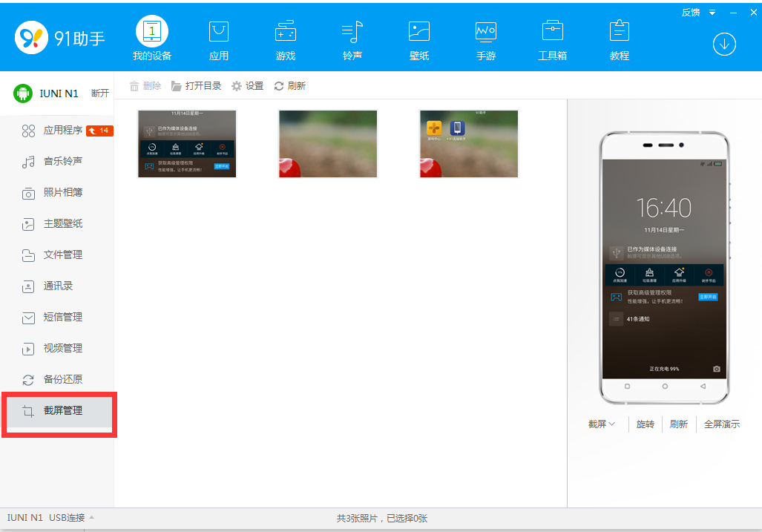762x532 pixels.
Task: Click the 91助手 logo
Action: (x=60, y=37)
